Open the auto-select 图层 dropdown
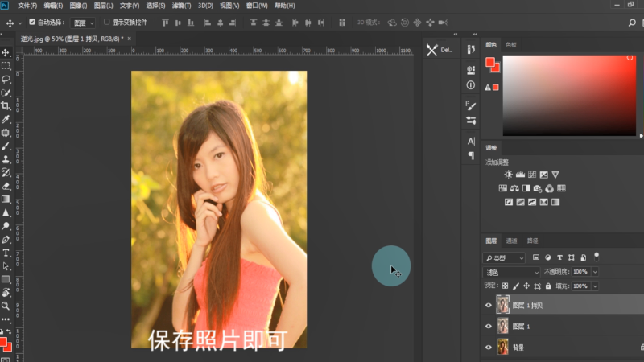The width and height of the screenshot is (644, 362). coord(83,23)
